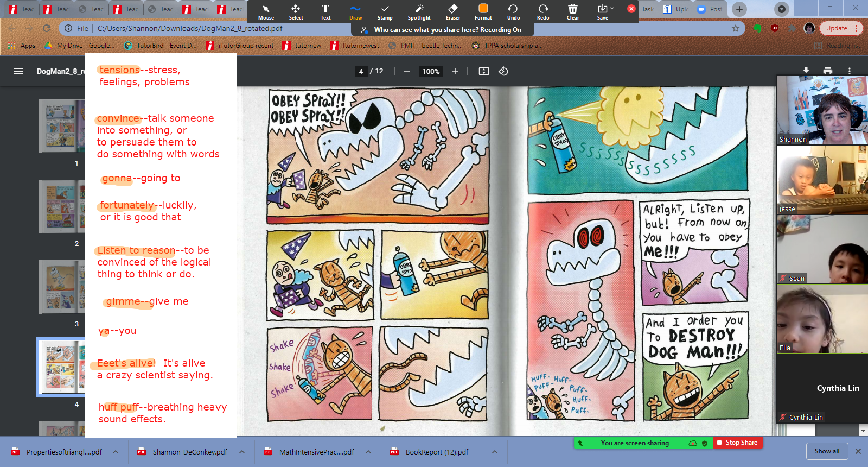Open the tutornew bookmark
868x467 pixels.
click(x=302, y=46)
